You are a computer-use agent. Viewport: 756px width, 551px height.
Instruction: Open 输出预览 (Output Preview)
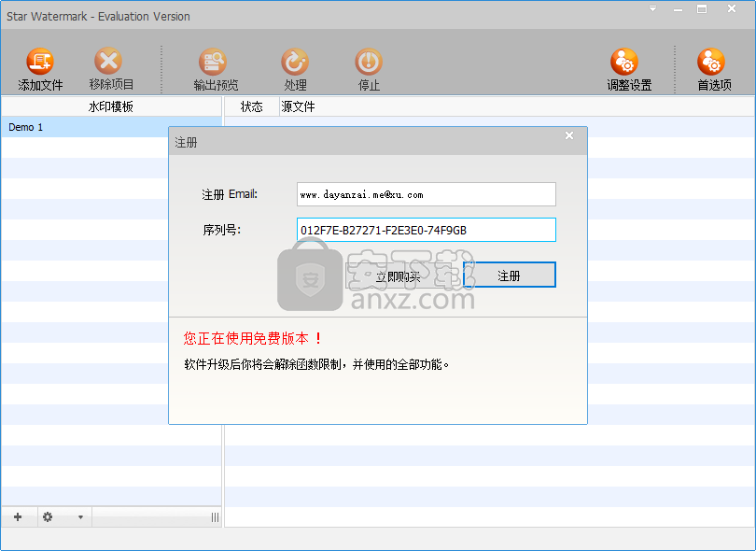coord(216,69)
